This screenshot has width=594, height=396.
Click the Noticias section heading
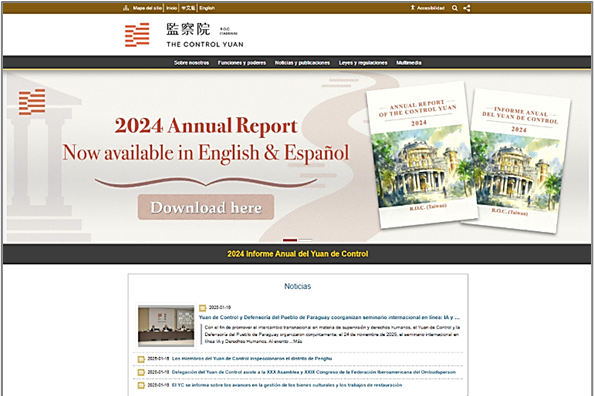pos(298,286)
